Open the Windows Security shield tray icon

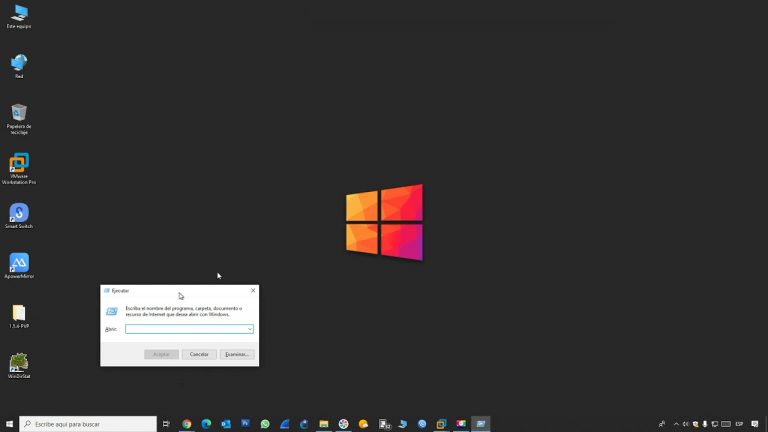[x=696, y=424]
